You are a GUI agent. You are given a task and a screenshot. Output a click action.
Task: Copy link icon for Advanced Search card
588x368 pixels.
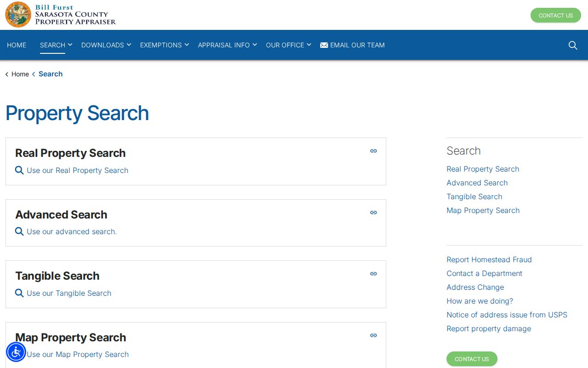tap(373, 213)
